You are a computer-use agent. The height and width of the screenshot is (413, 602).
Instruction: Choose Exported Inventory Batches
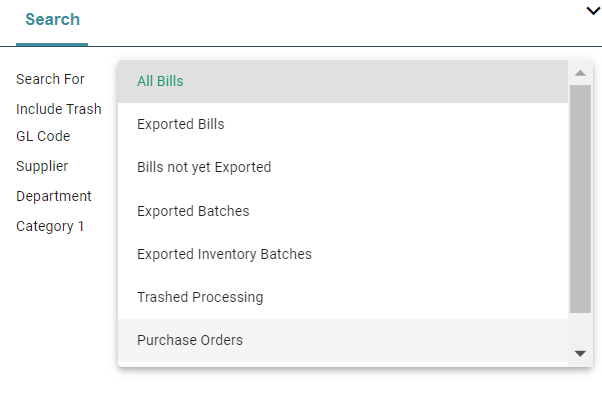coord(224,254)
